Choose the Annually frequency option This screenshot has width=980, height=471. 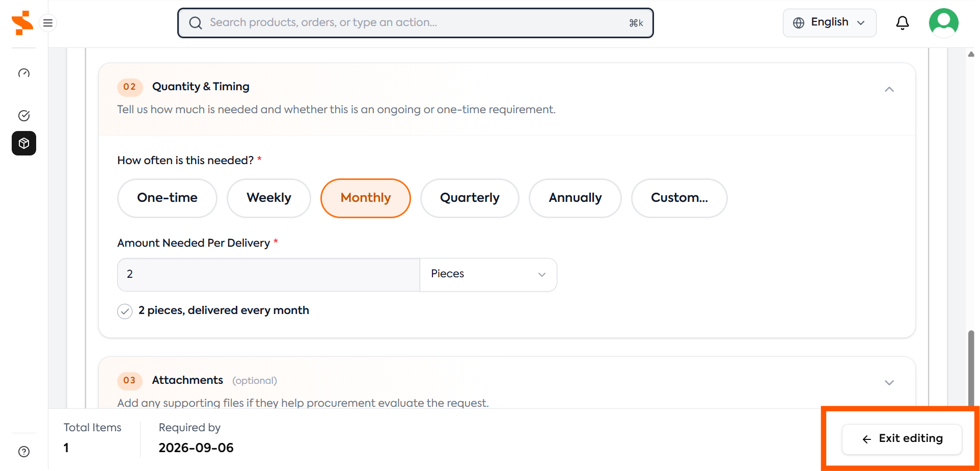(x=575, y=198)
